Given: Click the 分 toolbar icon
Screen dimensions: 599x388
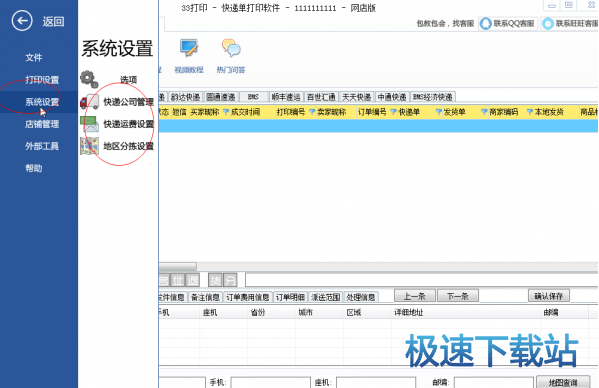Looking at the screenshot, I should (x=230, y=280).
